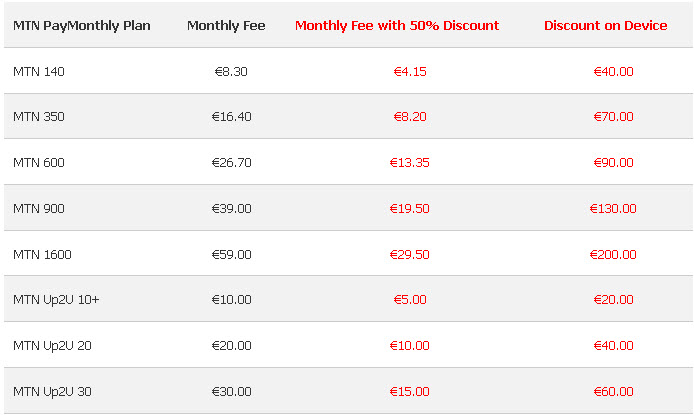
Task: Click the €29.50 discounted fee value
Action: pyautogui.click(x=410, y=254)
